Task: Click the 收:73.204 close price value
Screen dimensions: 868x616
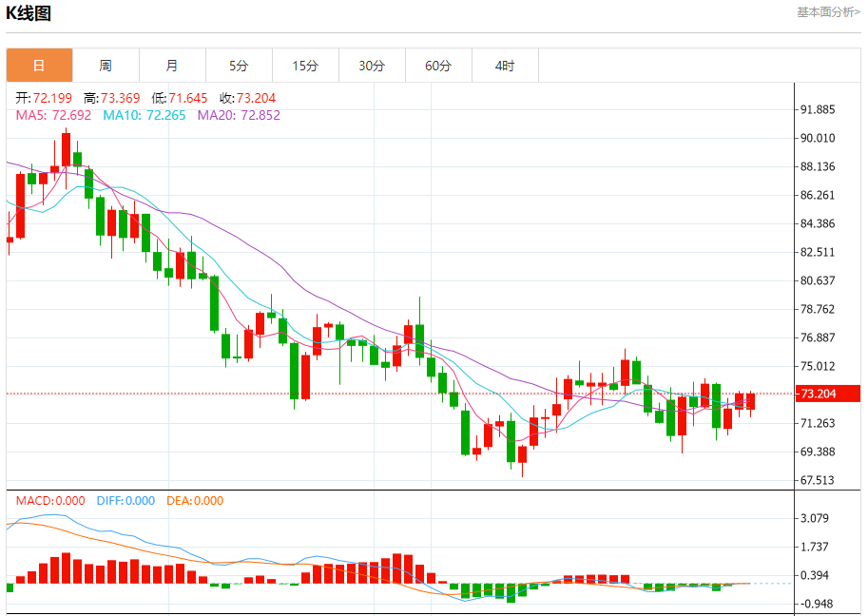Action: click(247, 98)
